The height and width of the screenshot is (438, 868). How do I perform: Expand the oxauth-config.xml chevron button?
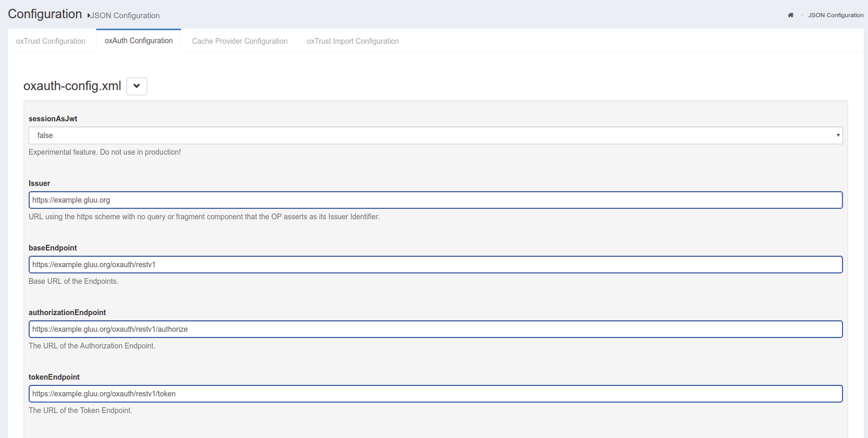point(137,86)
